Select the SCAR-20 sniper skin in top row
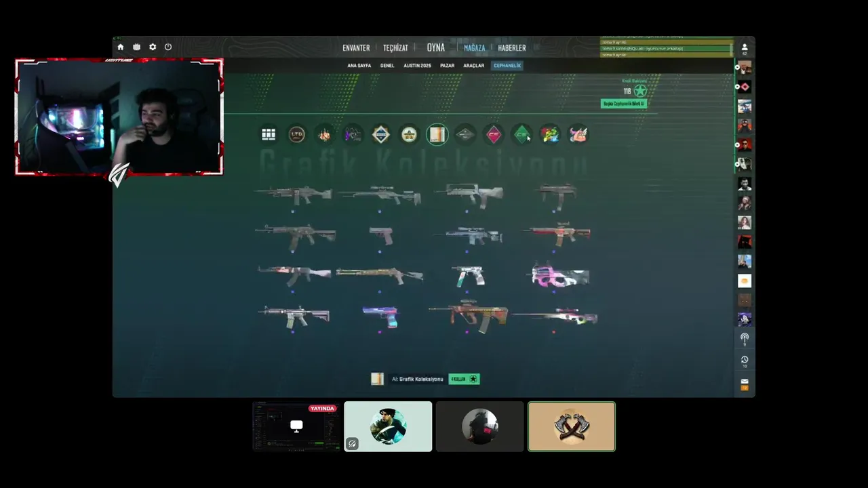Image resolution: width=868 pixels, height=488 pixels. click(380, 195)
